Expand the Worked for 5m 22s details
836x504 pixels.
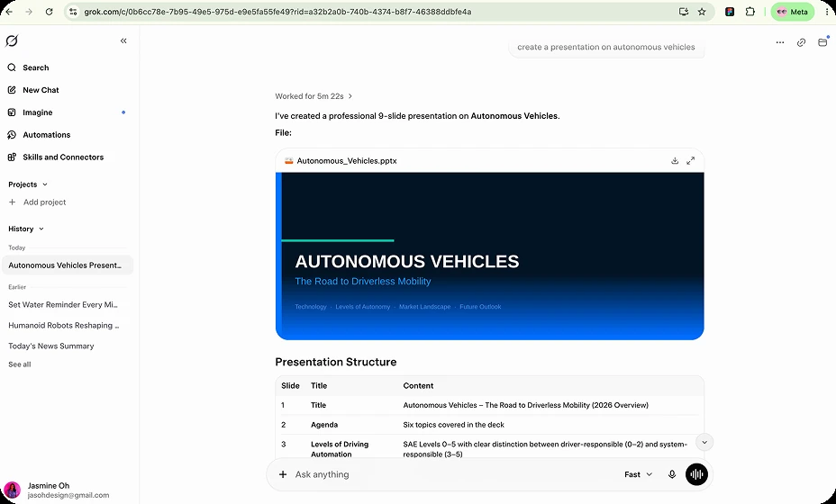click(x=313, y=96)
